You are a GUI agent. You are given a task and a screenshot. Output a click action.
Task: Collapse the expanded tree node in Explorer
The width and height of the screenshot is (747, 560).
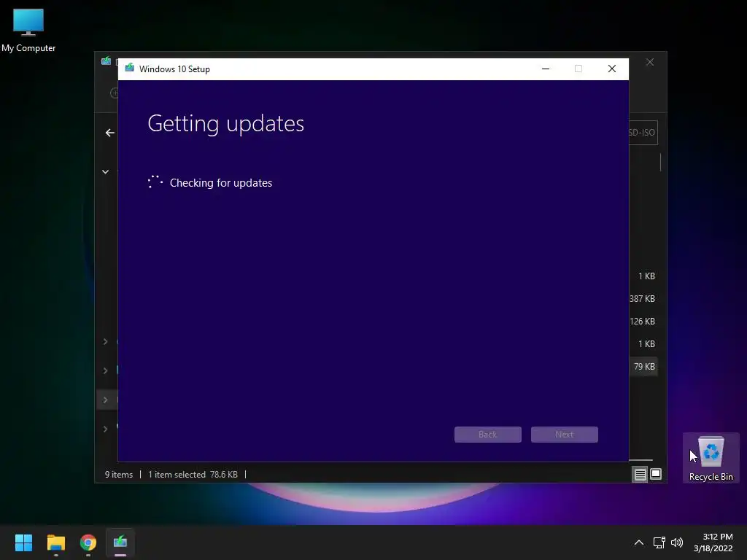(x=105, y=172)
